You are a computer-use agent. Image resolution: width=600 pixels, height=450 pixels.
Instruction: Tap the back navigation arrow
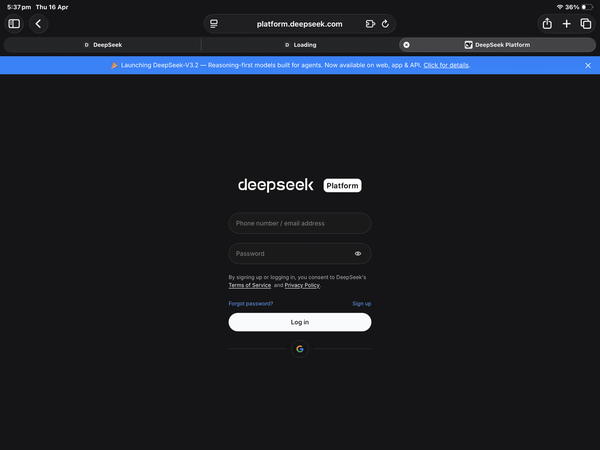pos(38,24)
